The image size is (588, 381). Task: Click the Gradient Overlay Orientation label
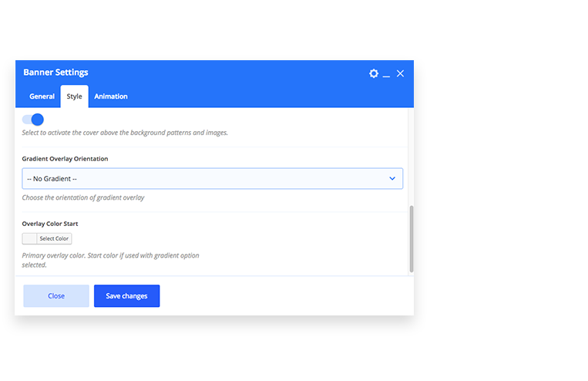pyautogui.click(x=65, y=159)
